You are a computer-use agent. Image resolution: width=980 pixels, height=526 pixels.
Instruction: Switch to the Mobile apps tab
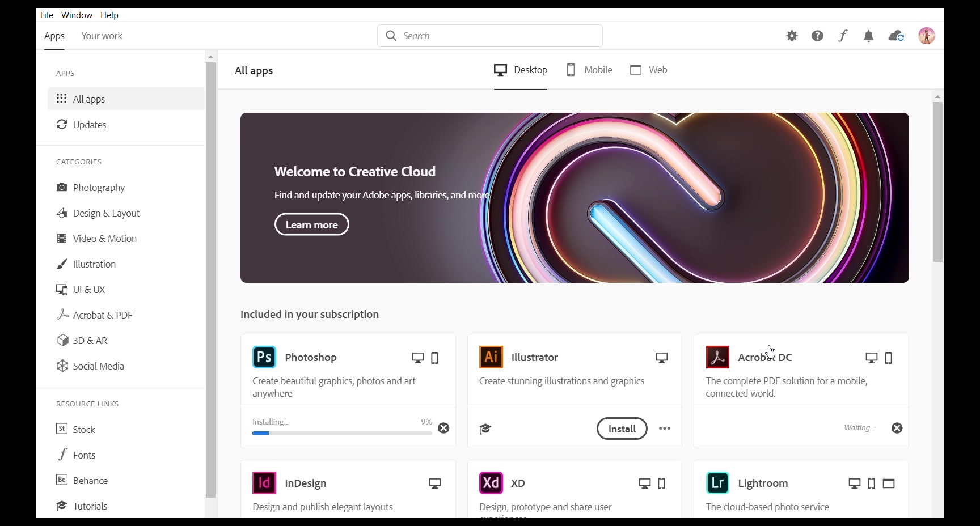point(589,70)
